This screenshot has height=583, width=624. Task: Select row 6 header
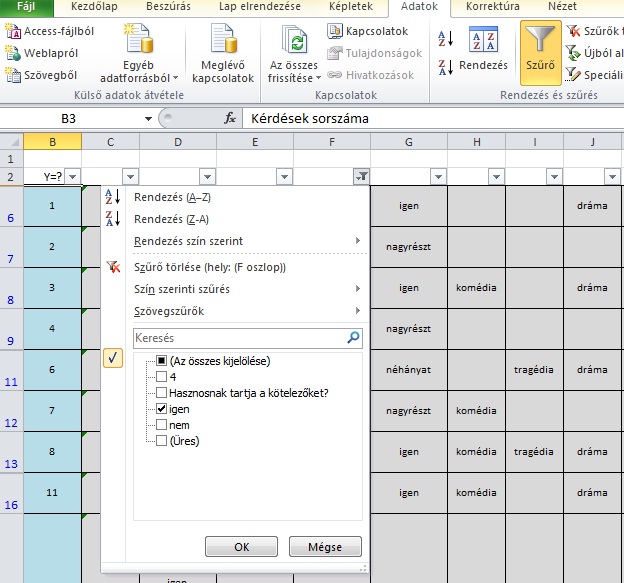point(11,206)
